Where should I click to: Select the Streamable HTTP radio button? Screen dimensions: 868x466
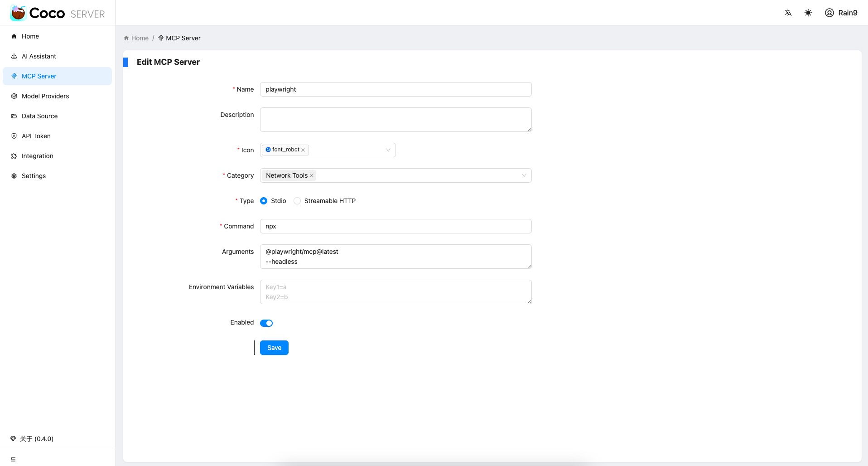click(297, 201)
